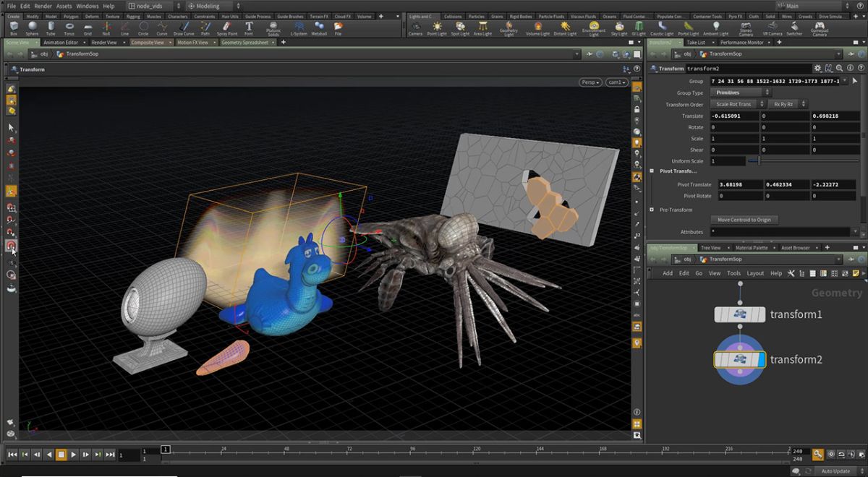Viewport: 868px width, 477px height.
Task: Click the Attributes input field
Action: point(782,232)
